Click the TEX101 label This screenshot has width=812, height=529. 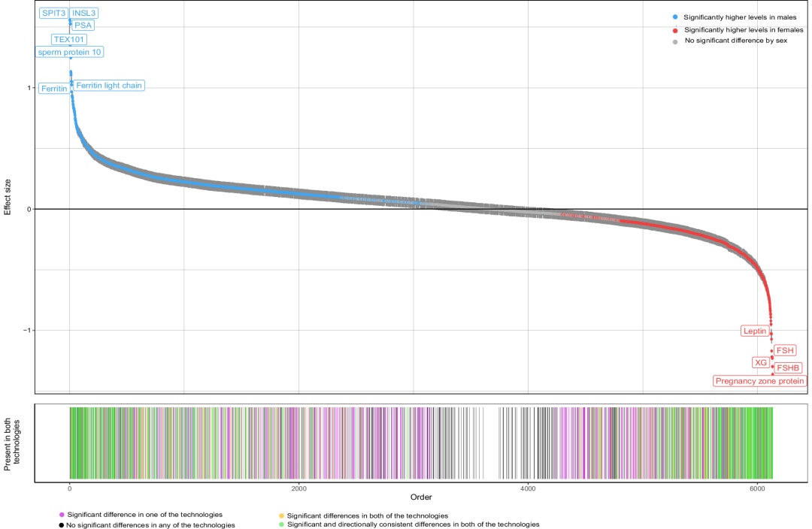[69, 39]
